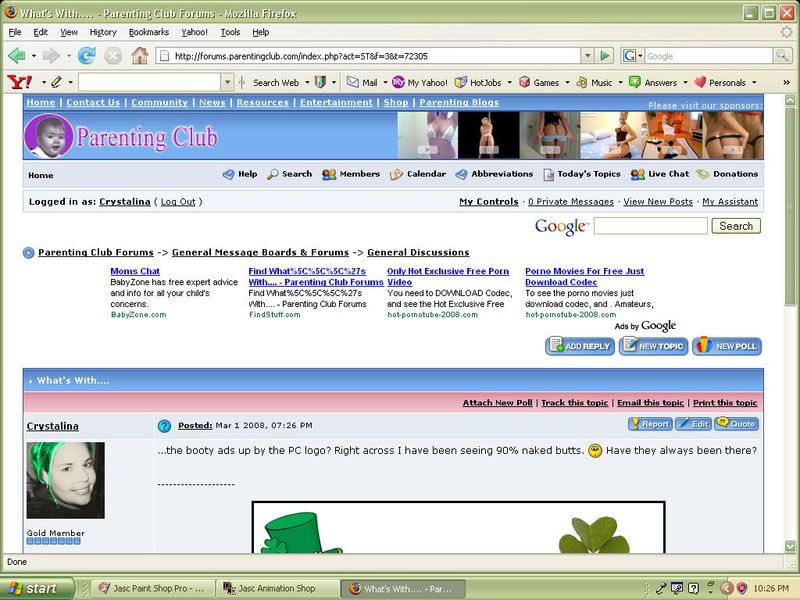Expand the address bar URL history dropdown
The image size is (800, 600).
click(x=588, y=56)
